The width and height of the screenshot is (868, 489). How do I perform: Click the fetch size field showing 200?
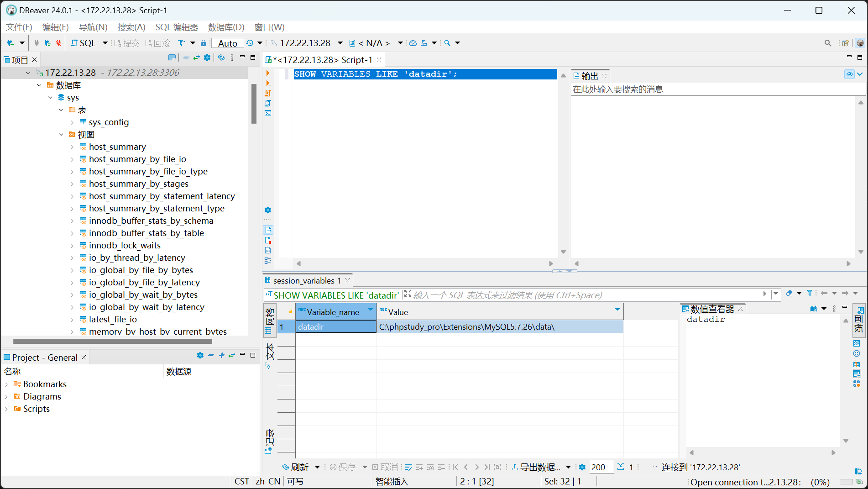(x=601, y=467)
